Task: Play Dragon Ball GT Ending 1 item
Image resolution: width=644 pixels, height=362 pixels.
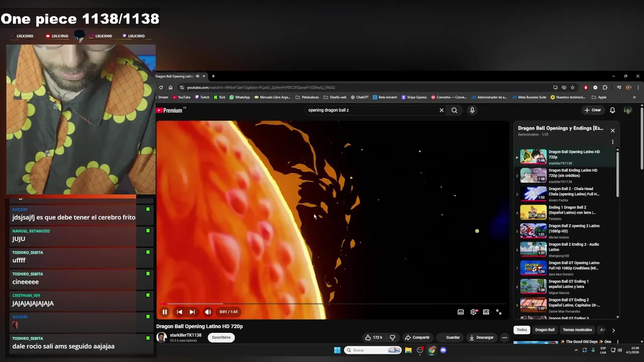Action: (x=566, y=287)
